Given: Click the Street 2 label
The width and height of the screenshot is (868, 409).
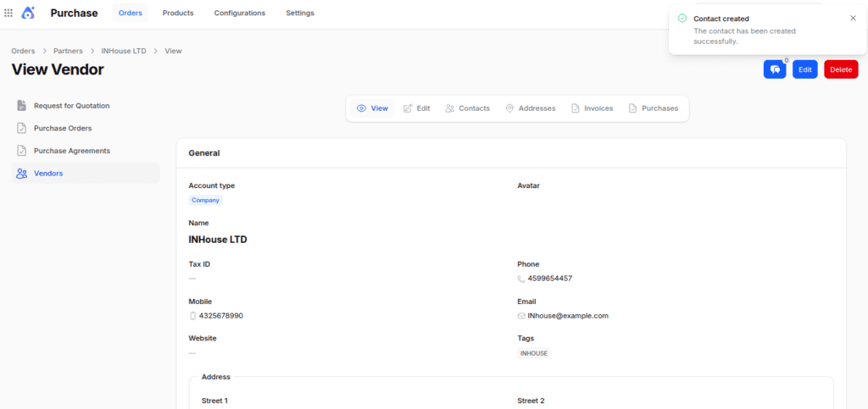Looking at the screenshot, I should (531, 401).
